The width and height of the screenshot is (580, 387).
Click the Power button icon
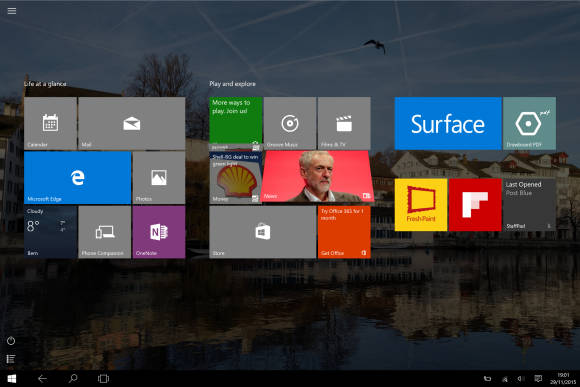[x=11, y=341]
